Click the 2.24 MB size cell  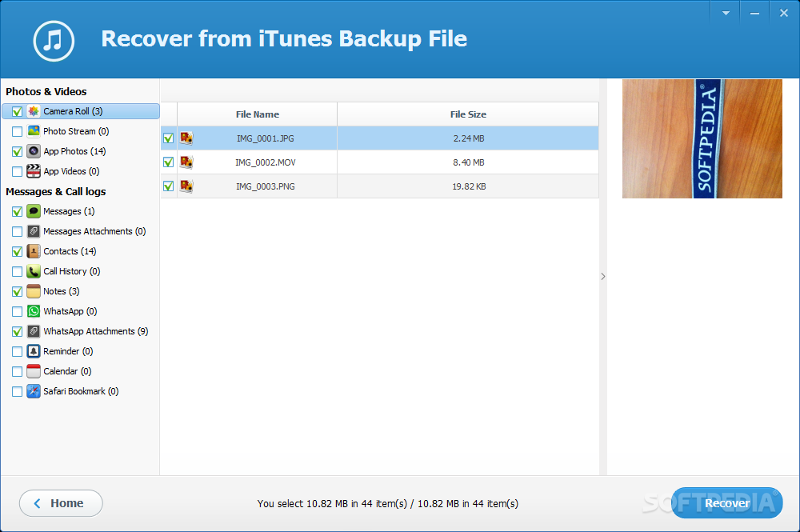(x=468, y=138)
